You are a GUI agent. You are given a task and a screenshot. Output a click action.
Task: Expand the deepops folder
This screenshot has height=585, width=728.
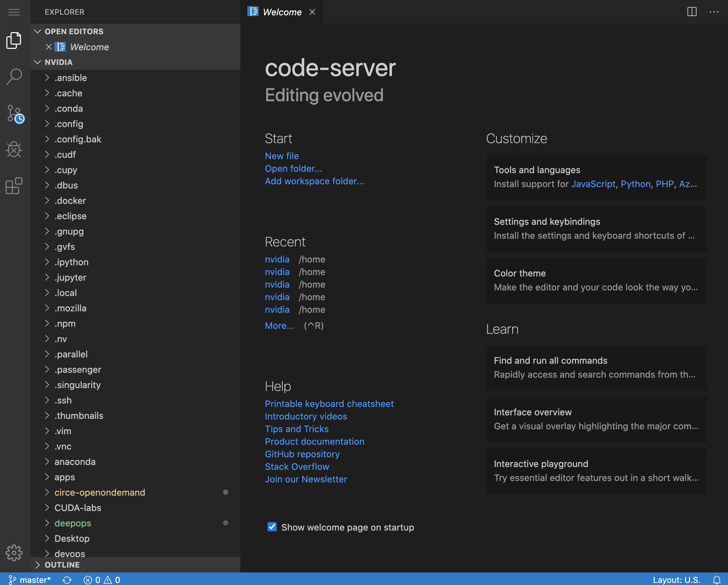tap(136, 523)
